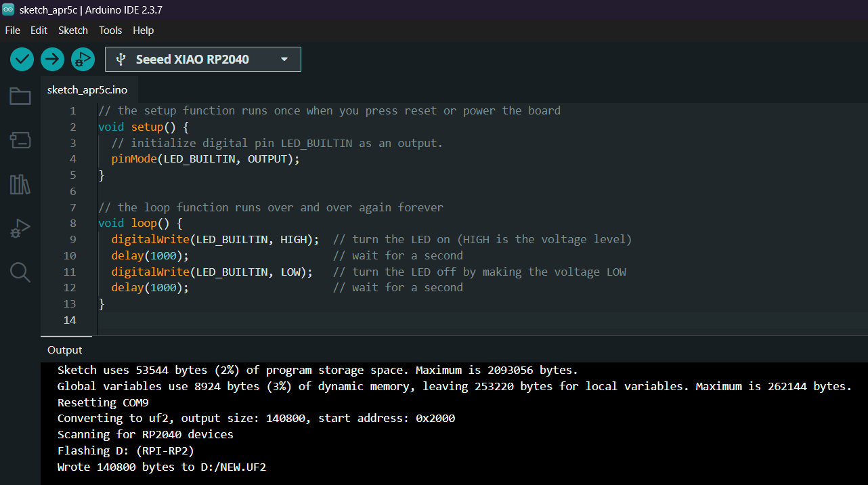This screenshot has width=868, height=485.
Task: Click the Output panel label
Action: click(64, 350)
